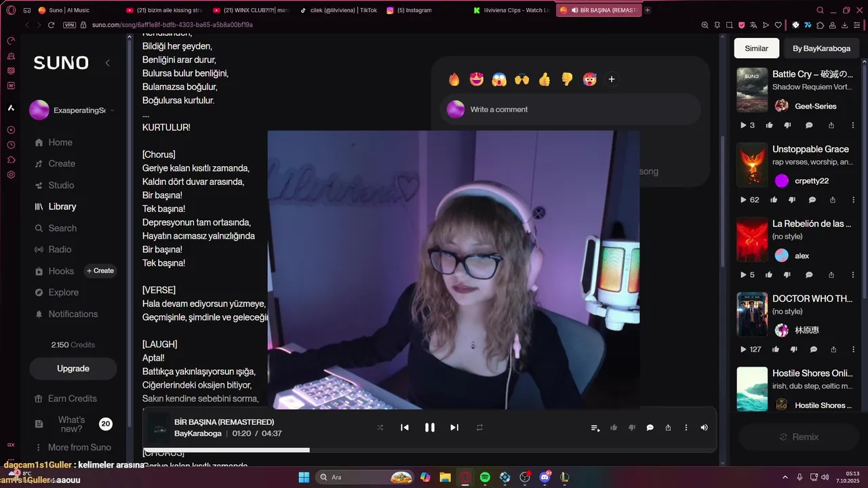This screenshot has height=488, width=868.
Task: Click the Remix button
Action: tap(799, 437)
